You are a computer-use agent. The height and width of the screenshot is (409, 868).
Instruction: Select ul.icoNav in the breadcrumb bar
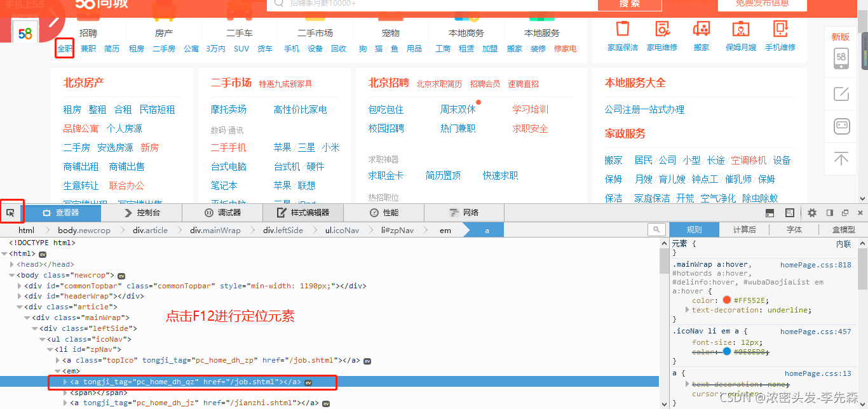click(342, 230)
